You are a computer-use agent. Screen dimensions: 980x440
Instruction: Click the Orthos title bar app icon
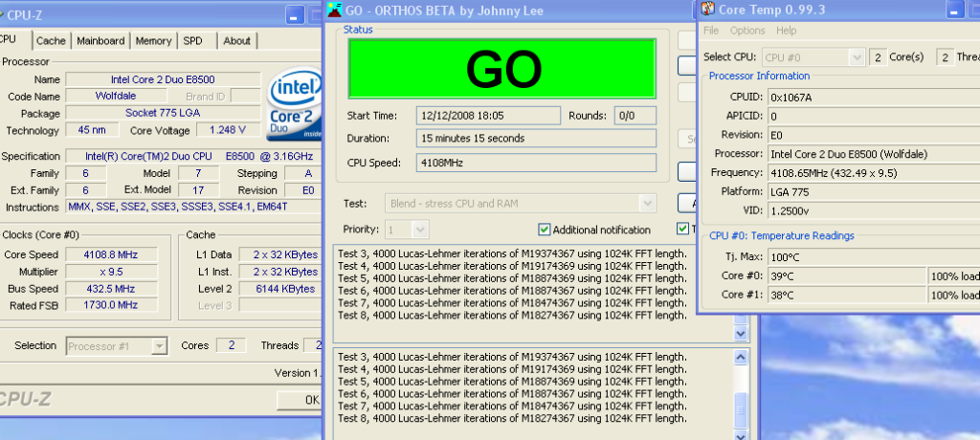pyautogui.click(x=334, y=10)
